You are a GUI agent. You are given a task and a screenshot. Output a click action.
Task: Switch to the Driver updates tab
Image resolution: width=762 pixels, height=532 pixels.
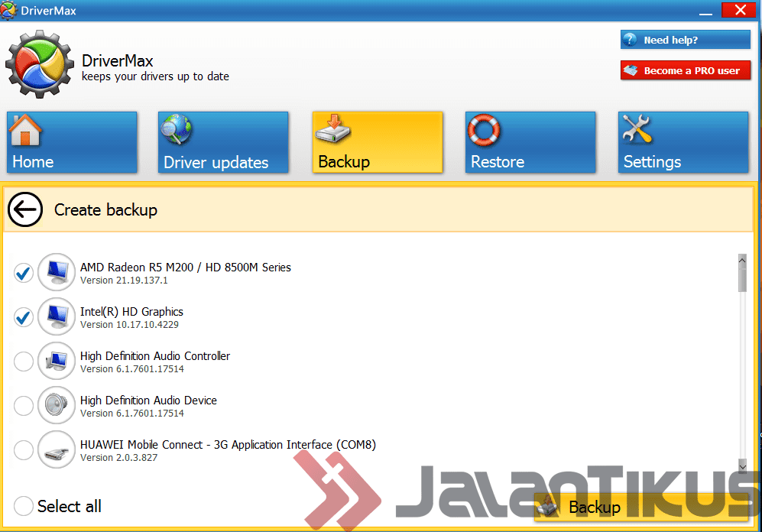[223, 142]
